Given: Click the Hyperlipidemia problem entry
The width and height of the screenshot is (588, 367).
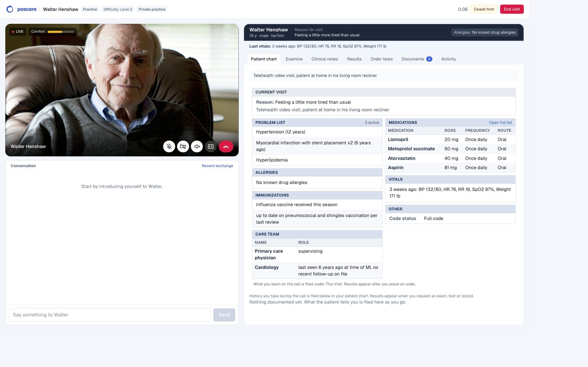Looking at the screenshot, I should 317,160.
